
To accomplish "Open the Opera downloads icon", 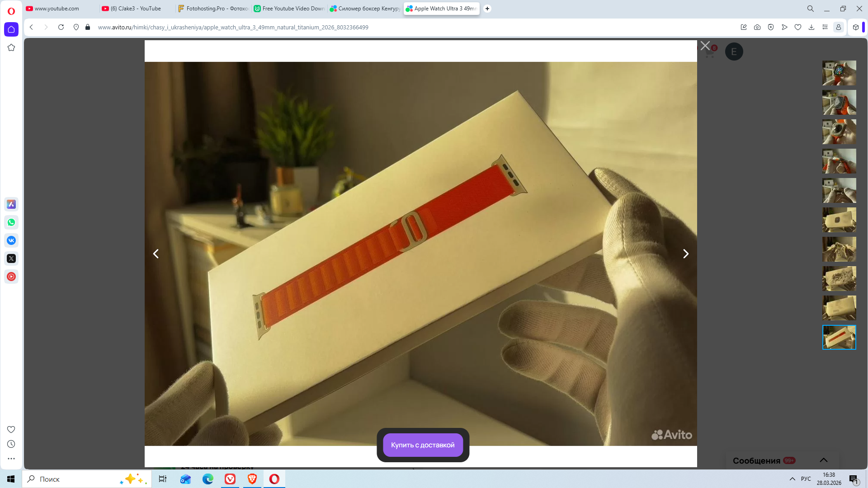I will (811, 27).
